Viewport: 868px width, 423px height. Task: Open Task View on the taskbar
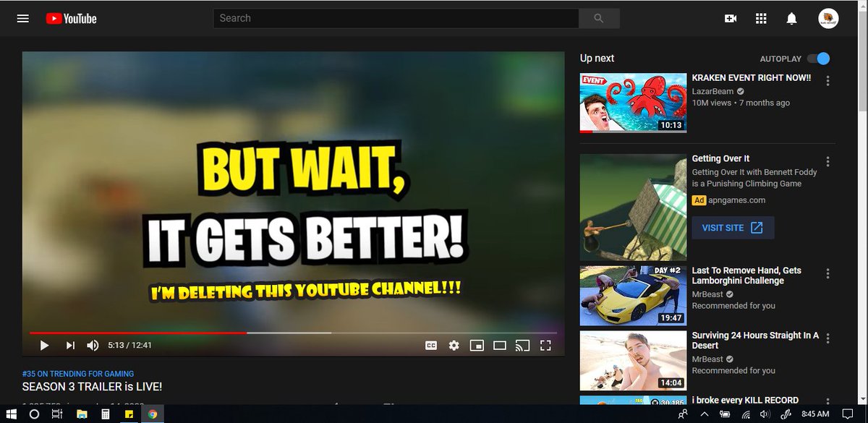[x=57, y=414]
